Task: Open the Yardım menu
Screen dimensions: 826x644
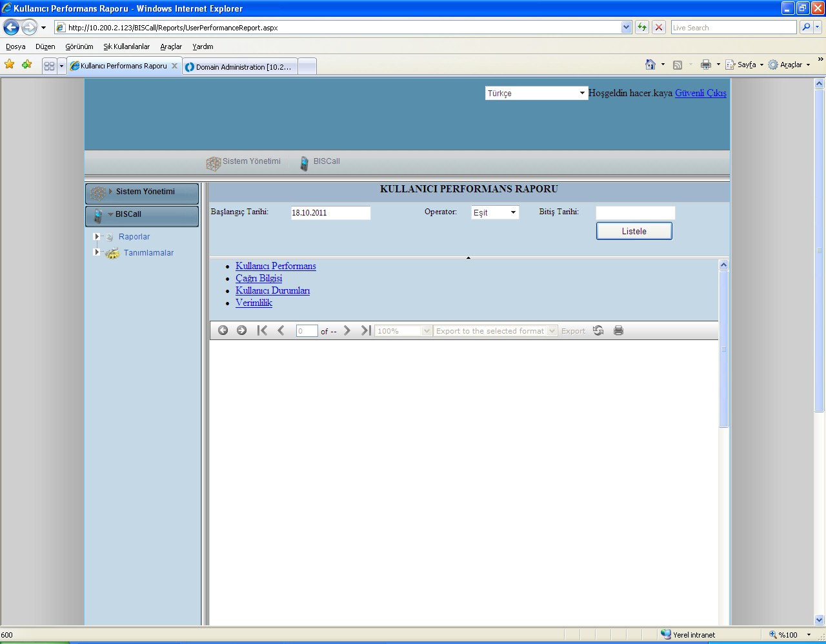Action: [x=203, y=46]
